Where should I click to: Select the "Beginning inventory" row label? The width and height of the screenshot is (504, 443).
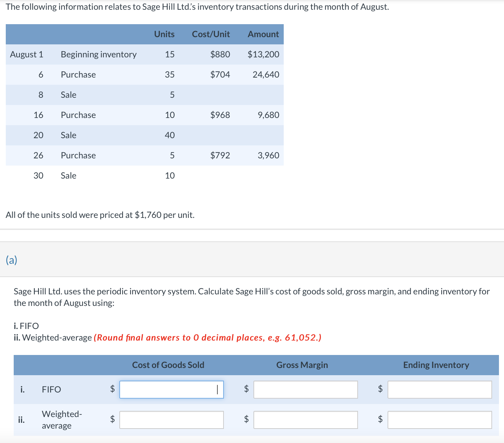(99, 54)
